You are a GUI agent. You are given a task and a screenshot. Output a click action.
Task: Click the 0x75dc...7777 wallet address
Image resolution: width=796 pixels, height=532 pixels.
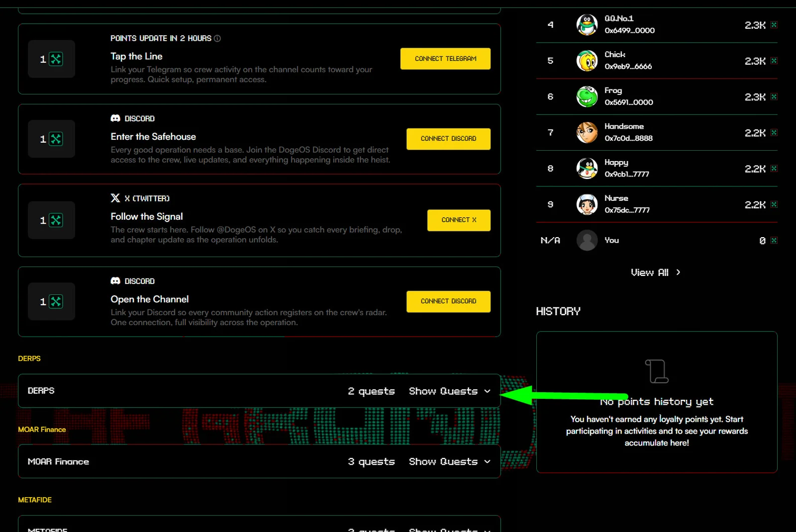(627, 210)
